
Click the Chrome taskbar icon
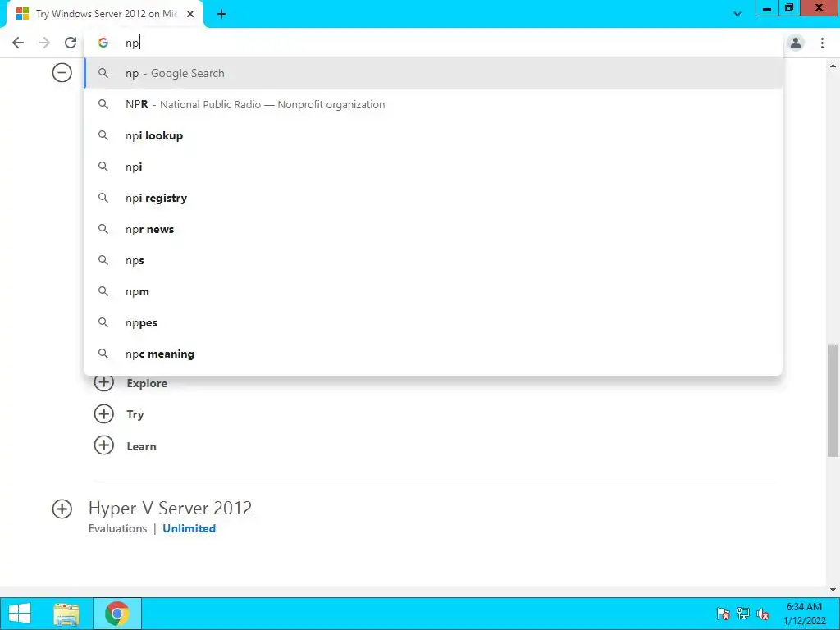(117, 614)
